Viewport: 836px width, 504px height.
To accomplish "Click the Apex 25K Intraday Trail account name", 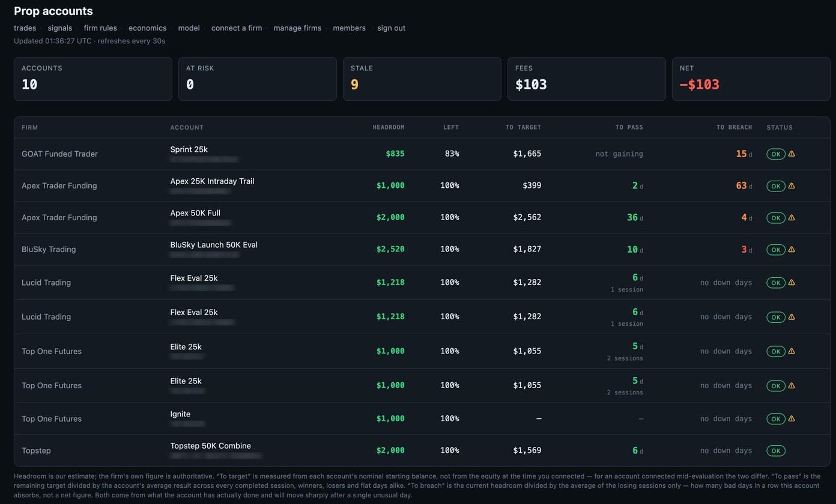I will (x=212, y=181).
